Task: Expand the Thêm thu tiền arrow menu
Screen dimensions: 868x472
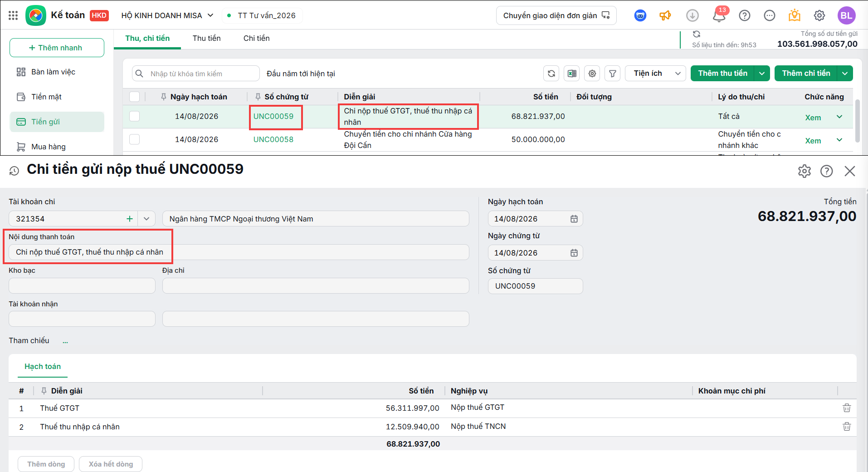Action: pos(762,74)
